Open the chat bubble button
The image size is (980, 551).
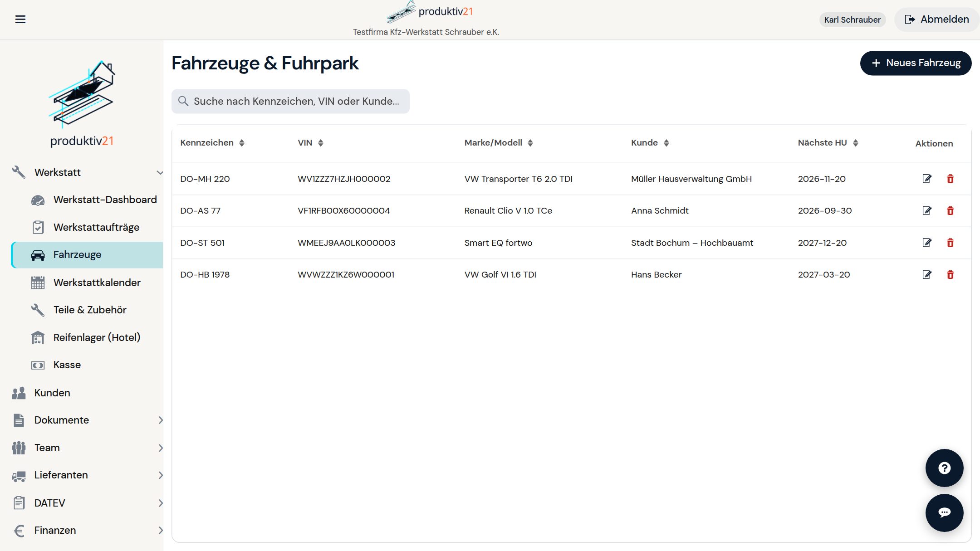click(944, 513)
